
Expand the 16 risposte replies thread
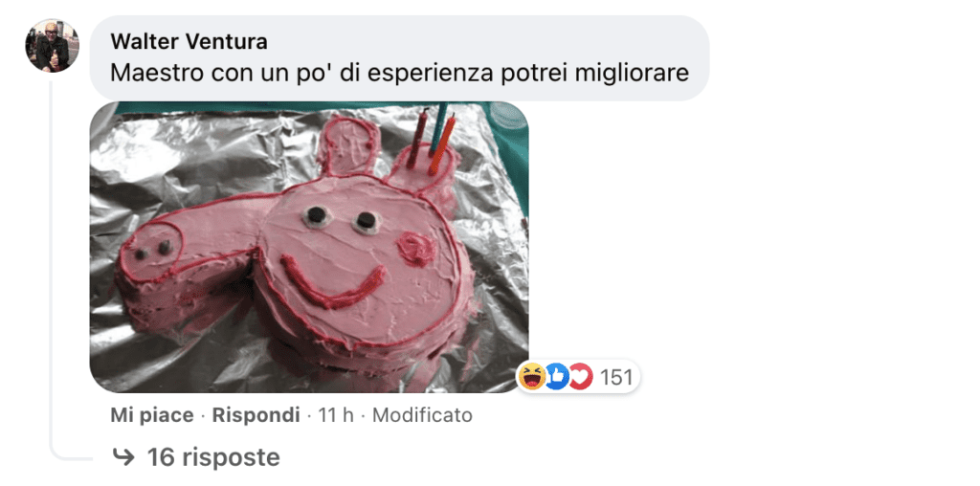[x=213, y=458]
